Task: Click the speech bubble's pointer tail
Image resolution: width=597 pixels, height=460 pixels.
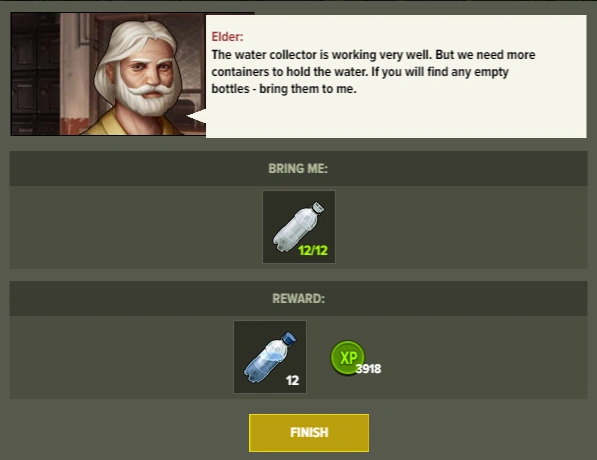Action: pos(196,116)
